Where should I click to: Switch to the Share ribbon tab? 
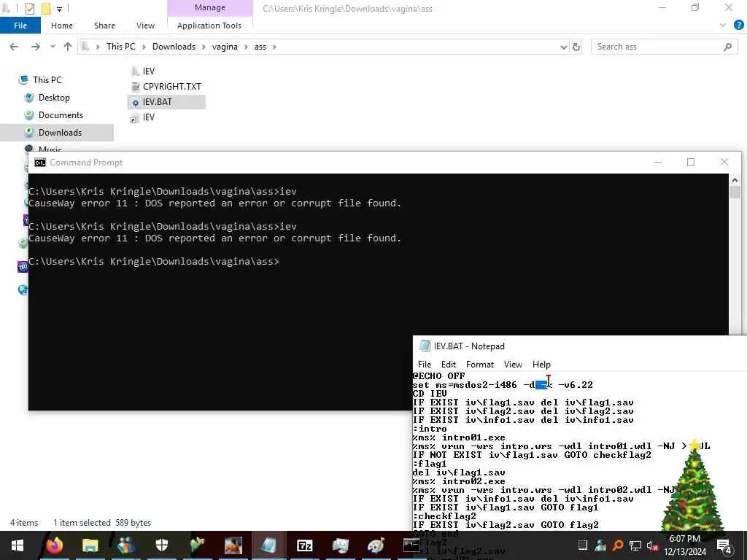tap(104, 26)
